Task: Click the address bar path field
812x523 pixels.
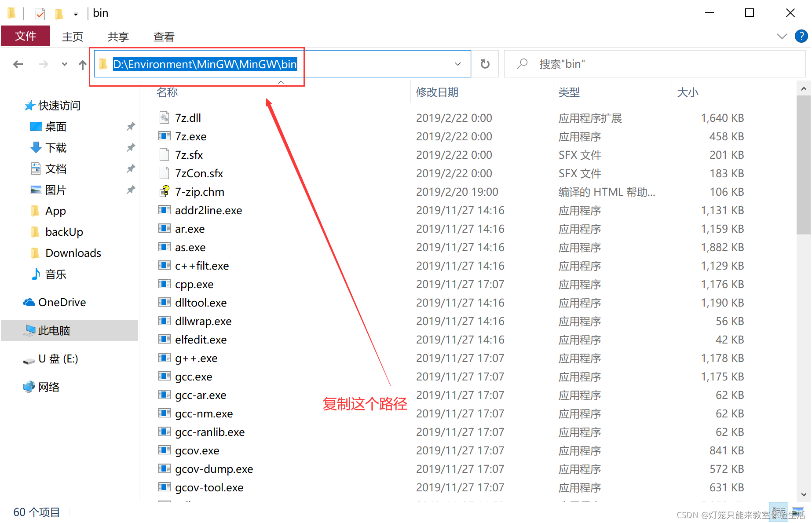Action: pos(282,64)
